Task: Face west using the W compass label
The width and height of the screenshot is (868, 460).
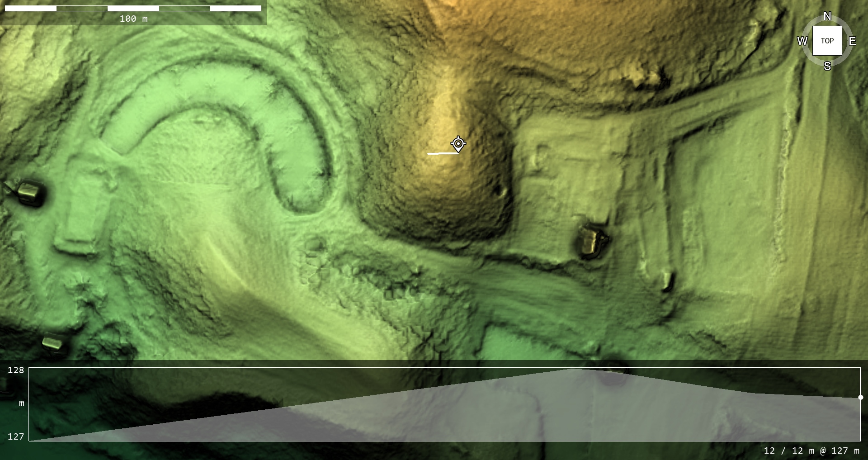Action: 802,41
